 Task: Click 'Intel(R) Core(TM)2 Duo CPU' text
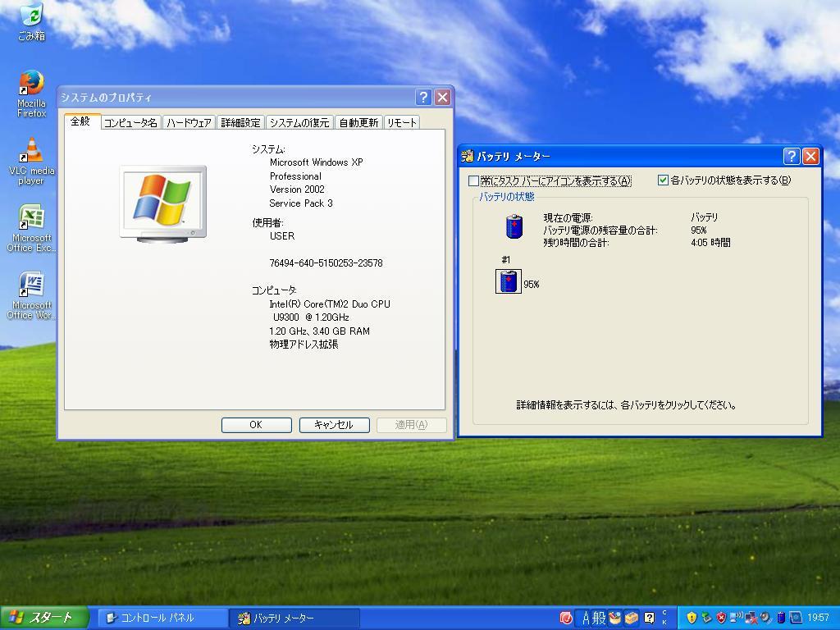pos(330,304)
